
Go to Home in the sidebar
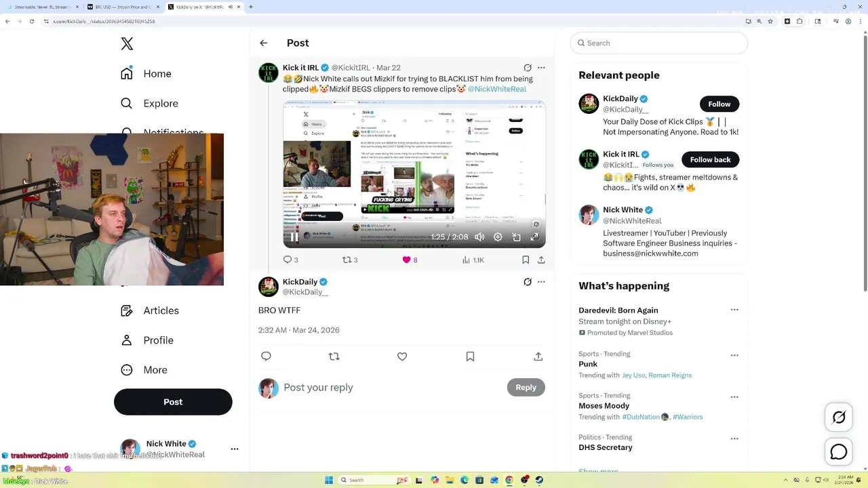(146, 74)
